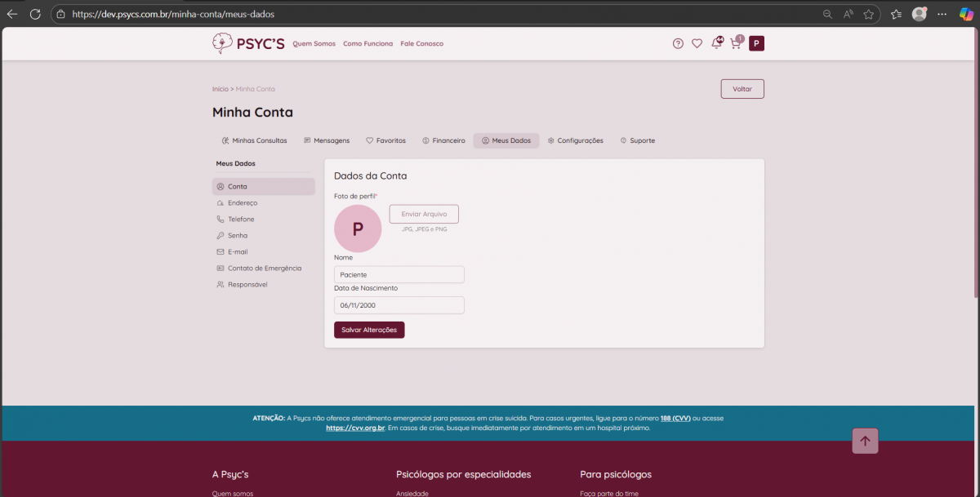Open the Configurações tab

(x=575, y=140)
